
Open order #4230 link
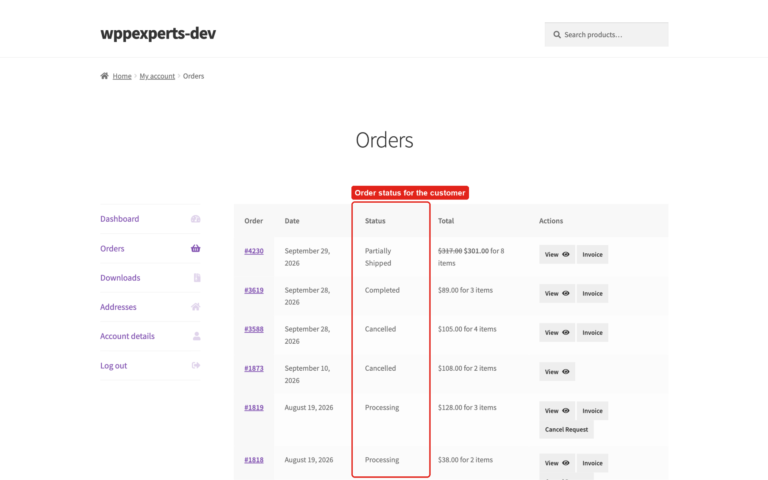[x=254, y=251]
